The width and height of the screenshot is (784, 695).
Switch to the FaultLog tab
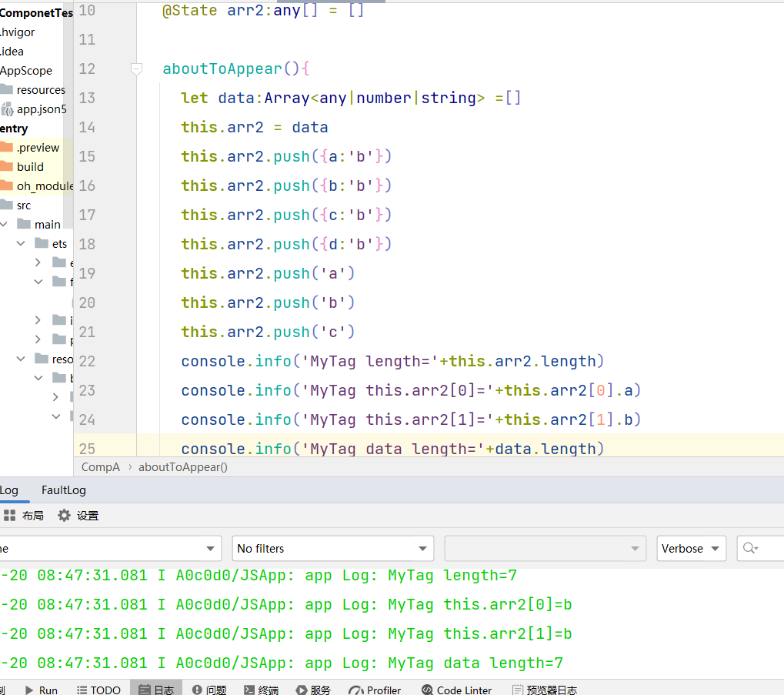pyautogui.click(x=64, y=490)
